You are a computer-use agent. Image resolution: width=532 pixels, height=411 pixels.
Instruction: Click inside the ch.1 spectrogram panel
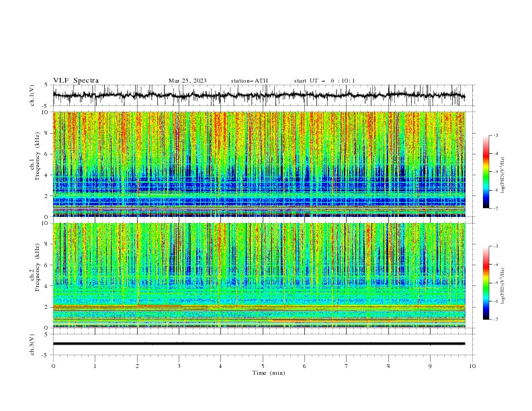[259, 164]
